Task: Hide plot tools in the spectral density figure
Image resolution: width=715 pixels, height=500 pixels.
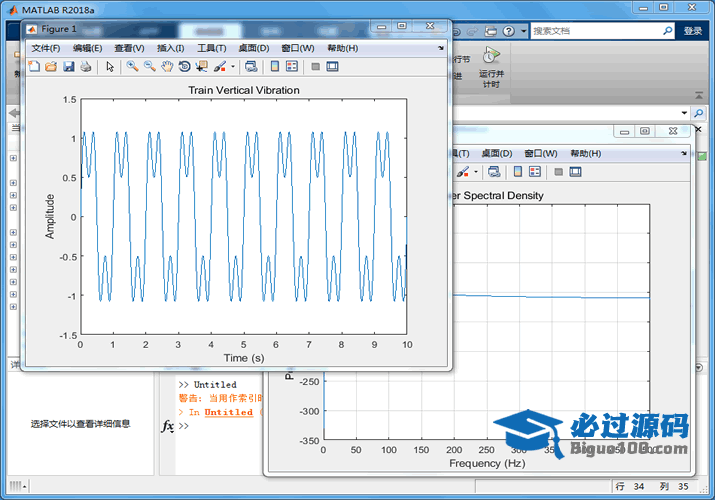Action: (558, 172)
